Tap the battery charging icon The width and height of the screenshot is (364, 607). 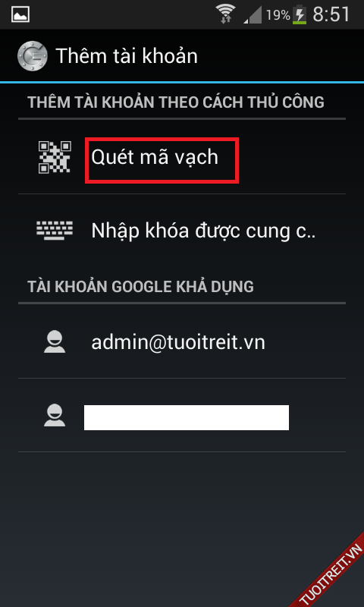pyautogui.click(x=300, y=15)
